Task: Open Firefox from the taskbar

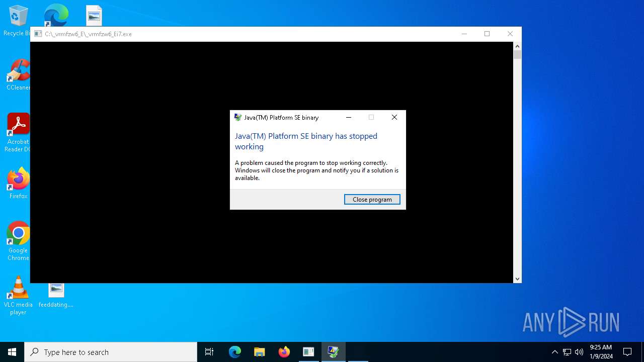Action: click(284, 352)
